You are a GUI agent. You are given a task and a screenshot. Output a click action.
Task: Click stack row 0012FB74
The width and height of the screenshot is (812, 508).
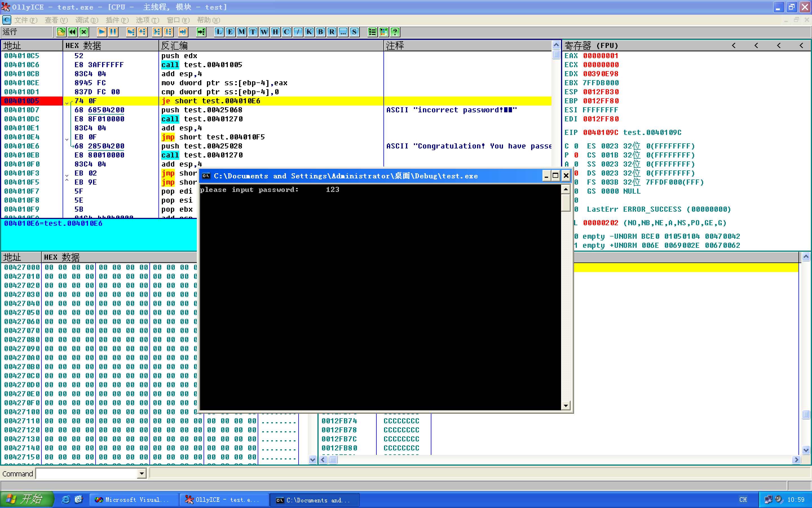pyautogui.click(x=339, y=421)
